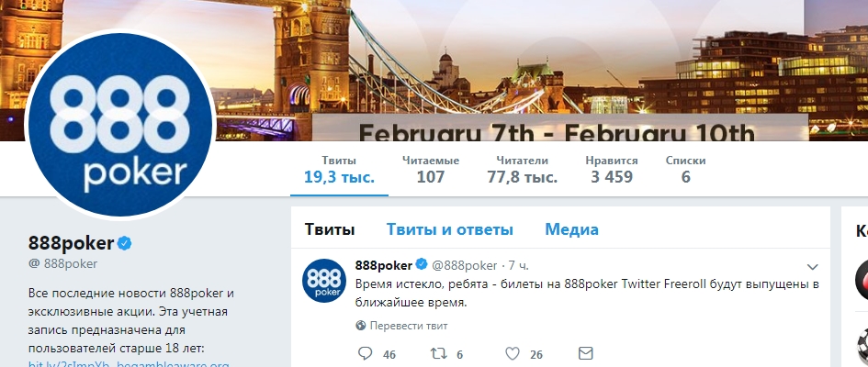Retweet the 888poker Freeroll tweet
Viewport: 868px width, 367px height.
point(439,353)
